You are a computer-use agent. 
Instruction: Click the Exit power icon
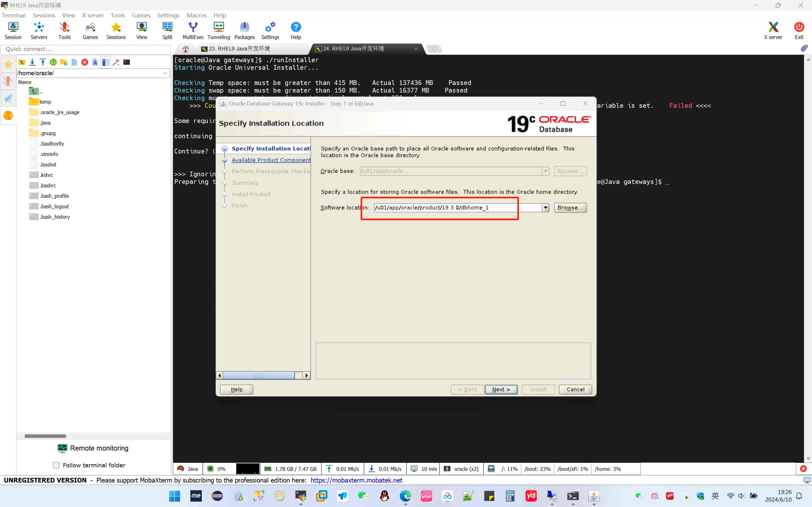tap(799, 30)
